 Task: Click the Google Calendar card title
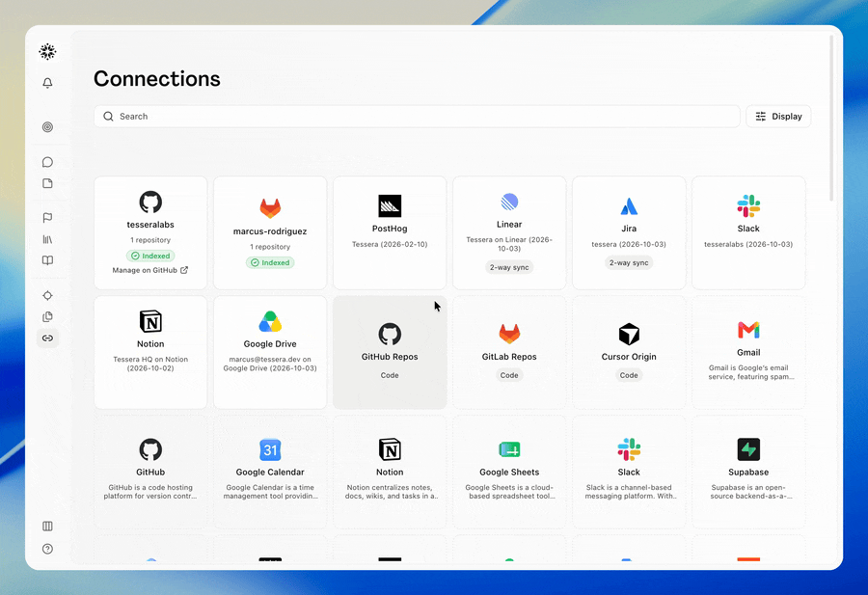click(x=270, y=473)
